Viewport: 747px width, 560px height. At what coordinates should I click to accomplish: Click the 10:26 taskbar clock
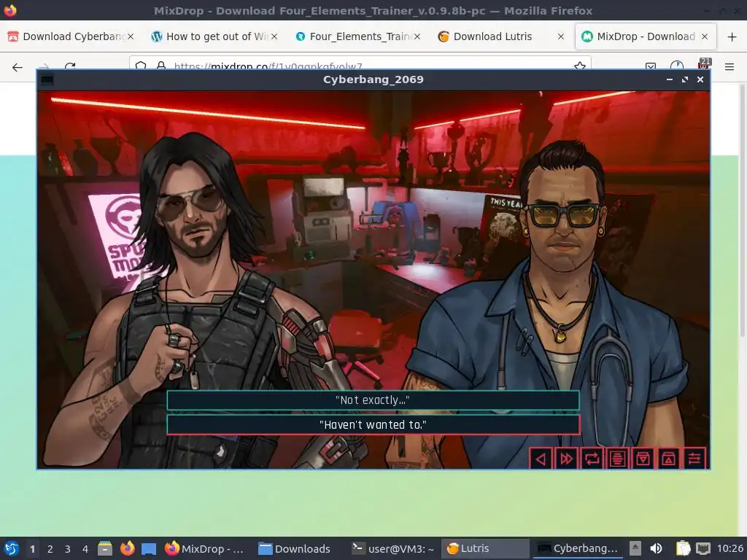coord(729,548)
